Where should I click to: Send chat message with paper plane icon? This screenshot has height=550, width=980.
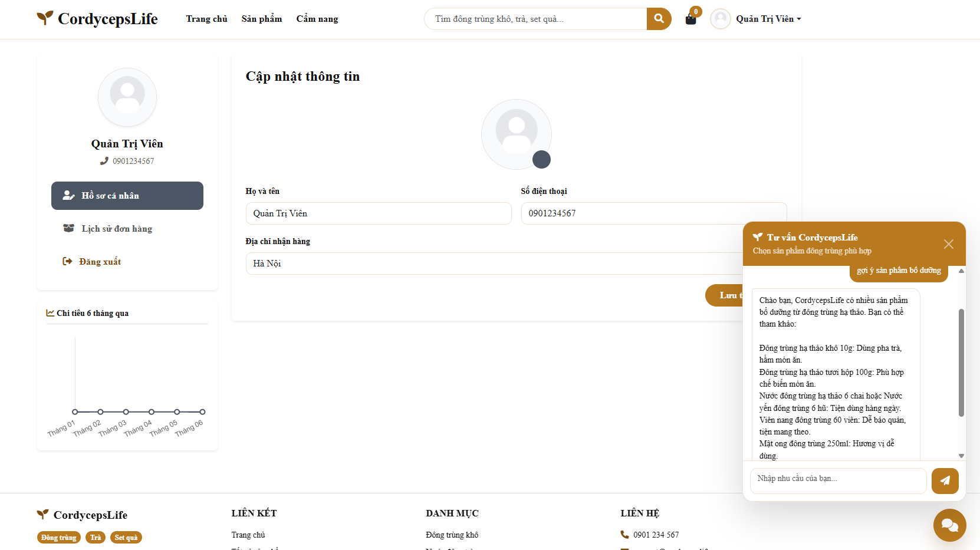[x=945, y=480]
